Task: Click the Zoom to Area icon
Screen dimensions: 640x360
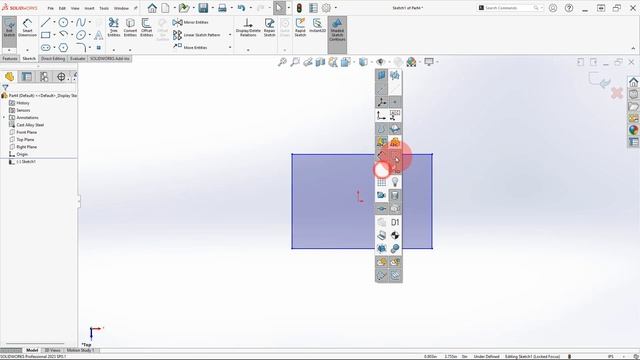Action: pos(295,62)
